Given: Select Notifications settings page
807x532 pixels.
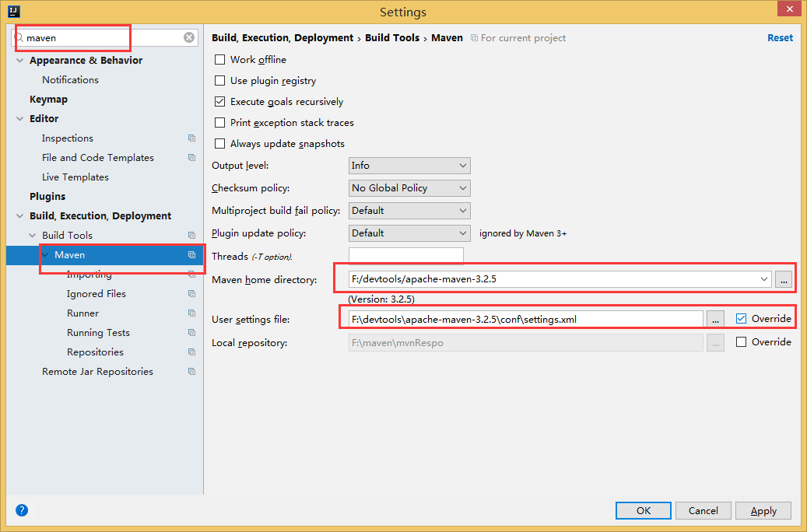Looking at the screenshot, I should pos(71,80).
